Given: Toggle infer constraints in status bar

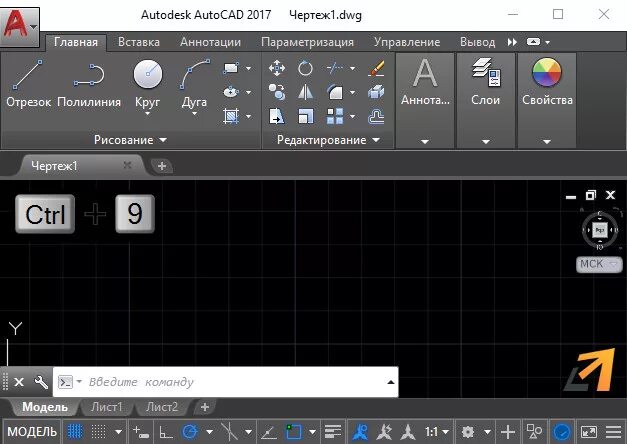Looking at the screenshot, I should pyautogui.click(x=141, y=432).
